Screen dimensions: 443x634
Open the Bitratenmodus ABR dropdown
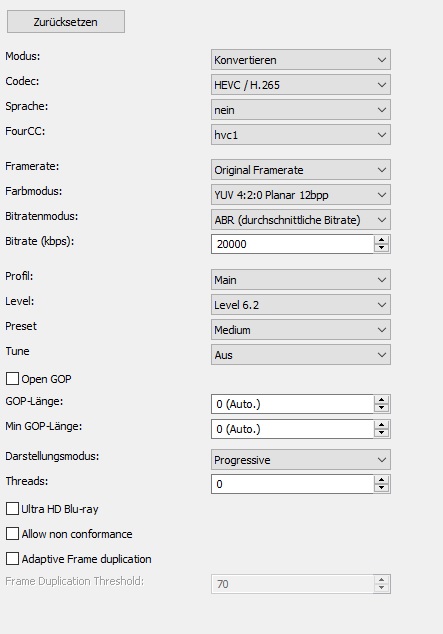tap(301, 220)
